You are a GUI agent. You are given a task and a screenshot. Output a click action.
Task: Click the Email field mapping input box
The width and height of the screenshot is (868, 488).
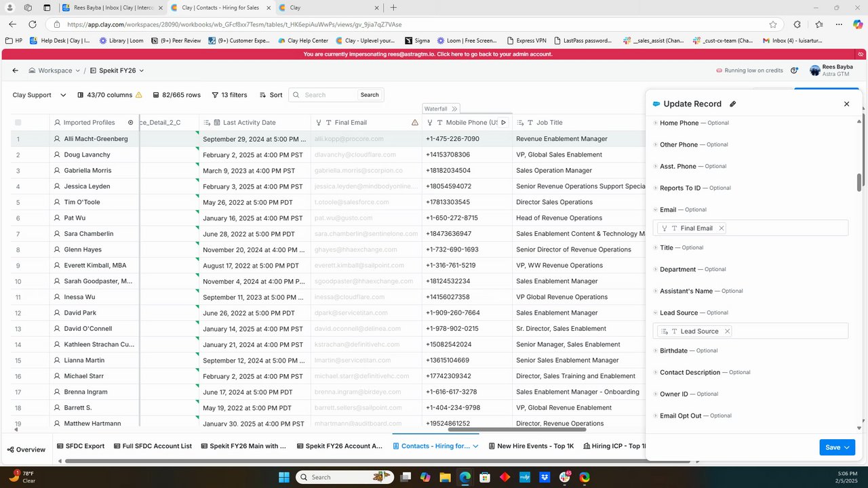pyautogui.click(x=751, y=228)
